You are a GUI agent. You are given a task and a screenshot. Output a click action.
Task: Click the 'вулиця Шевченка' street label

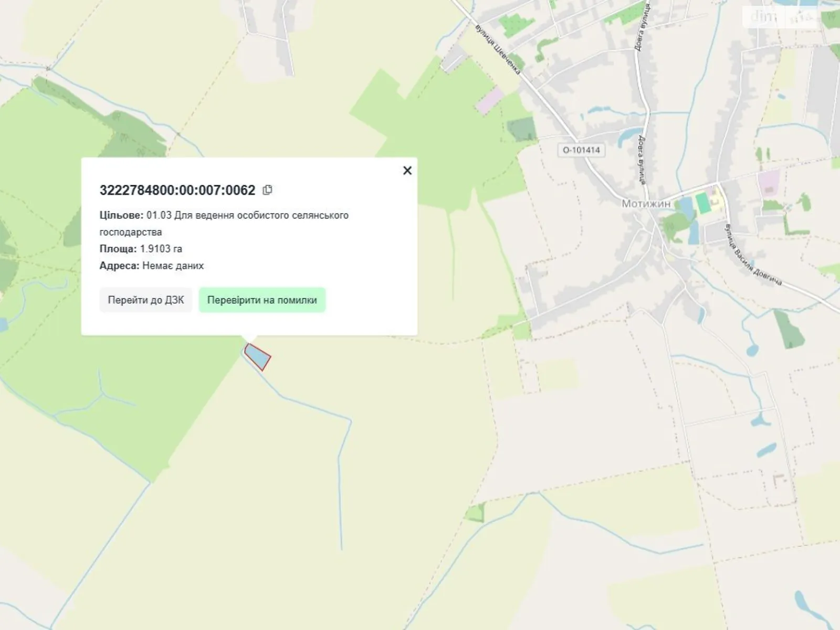click(x=497, y=49)
